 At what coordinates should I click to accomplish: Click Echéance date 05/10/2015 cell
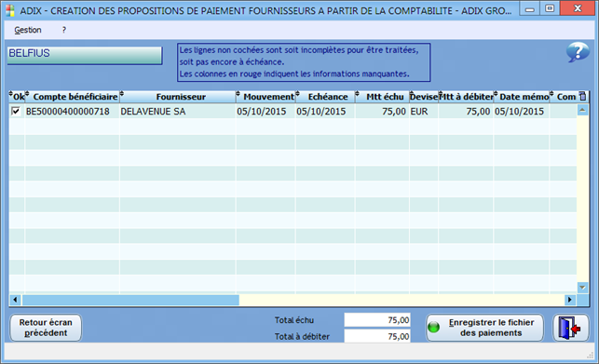coord(325,111)
